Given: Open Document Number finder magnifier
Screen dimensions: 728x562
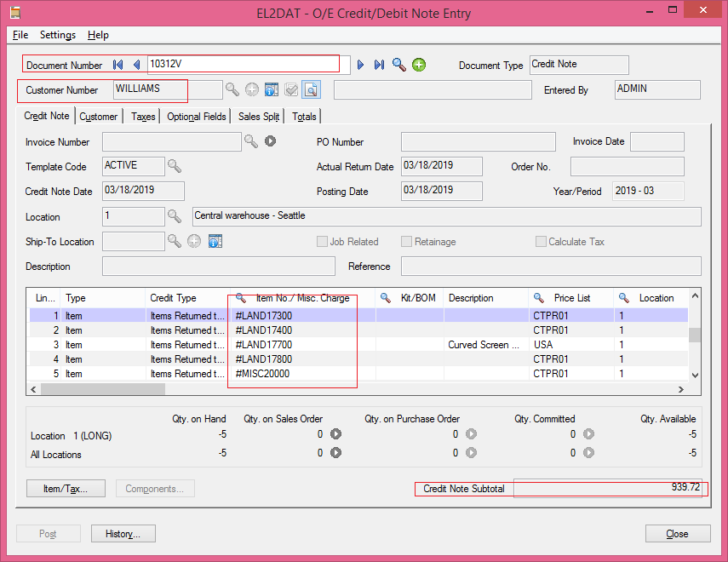Looking at the screenshot, I should [398, 65].
